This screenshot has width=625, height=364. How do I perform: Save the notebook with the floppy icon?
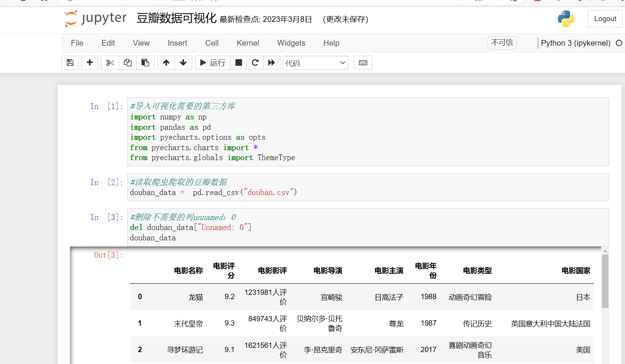pyautogui.click(x=70, y=63)
